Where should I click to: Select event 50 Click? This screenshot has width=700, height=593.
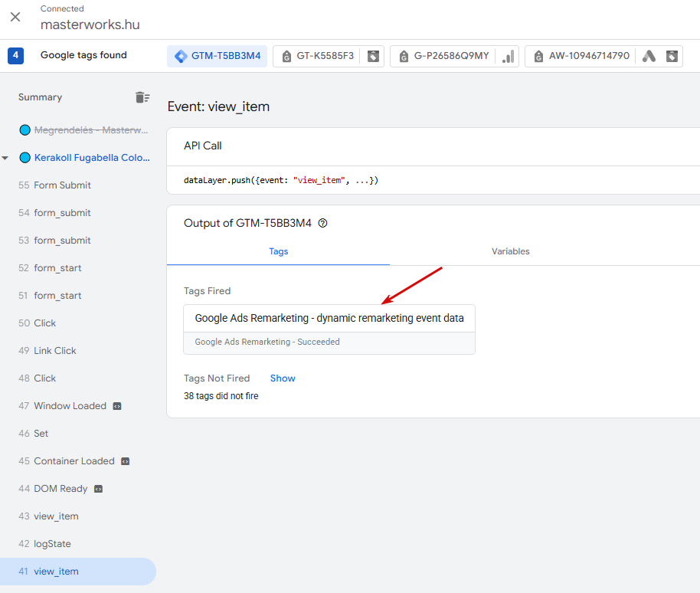click(x=37, y=323)
